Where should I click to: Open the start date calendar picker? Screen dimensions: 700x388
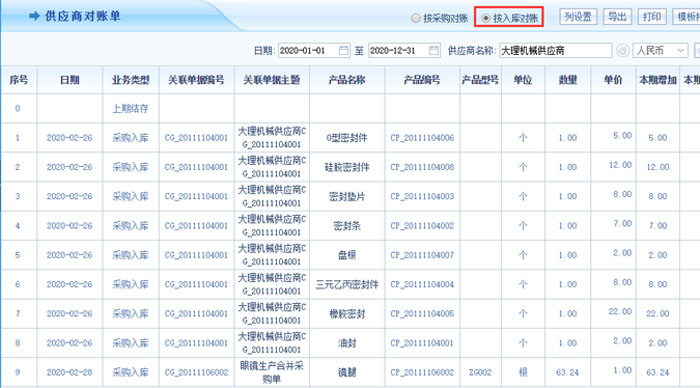343,50
